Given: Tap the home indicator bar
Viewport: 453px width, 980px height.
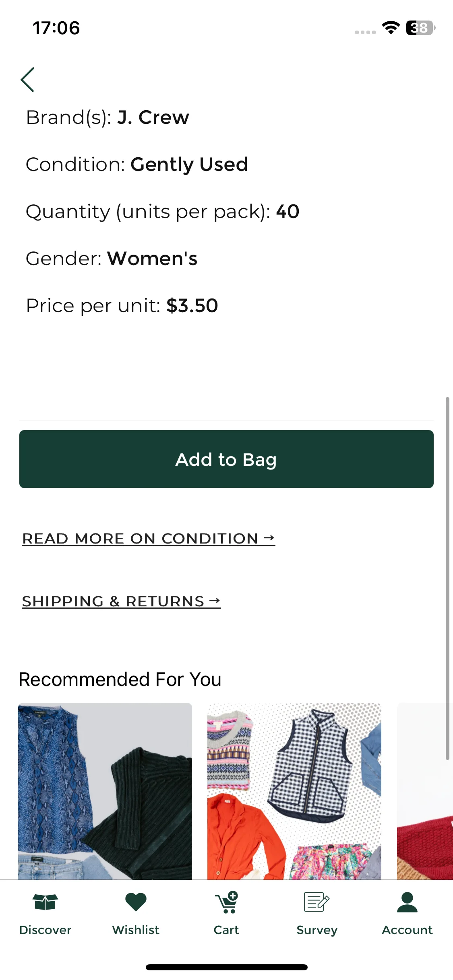Looking at the screenshot, I should point(226,967).
